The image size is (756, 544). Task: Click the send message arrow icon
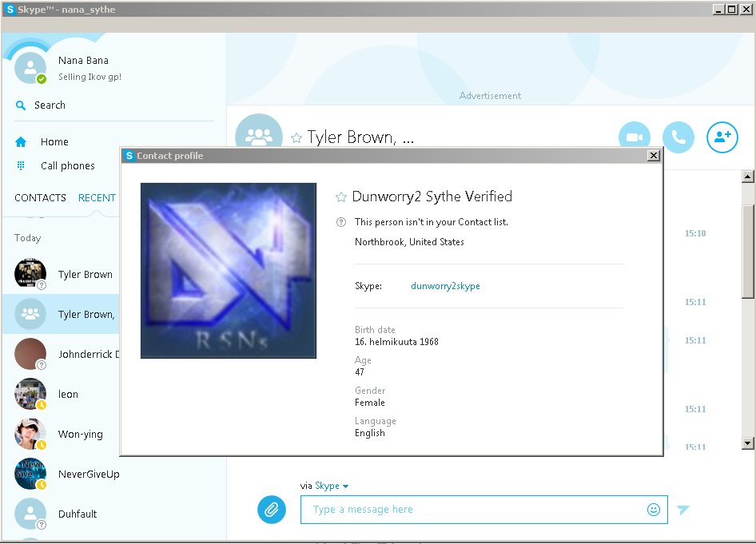coord(682,510)
